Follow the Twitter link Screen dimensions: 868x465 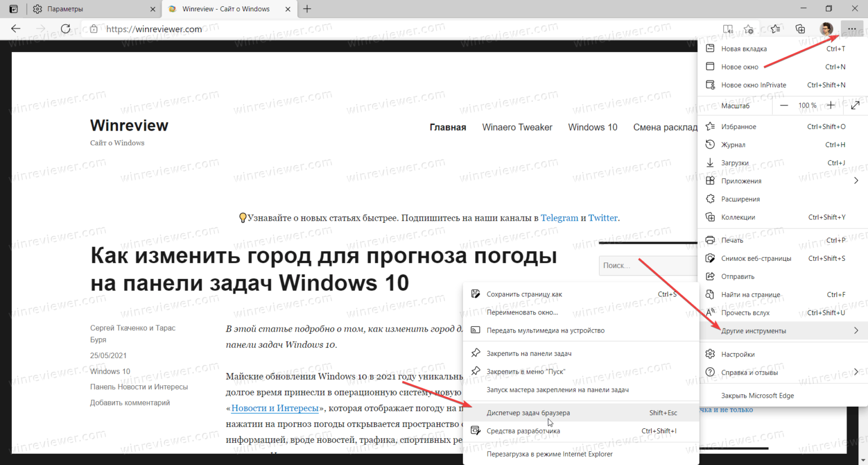603,218
